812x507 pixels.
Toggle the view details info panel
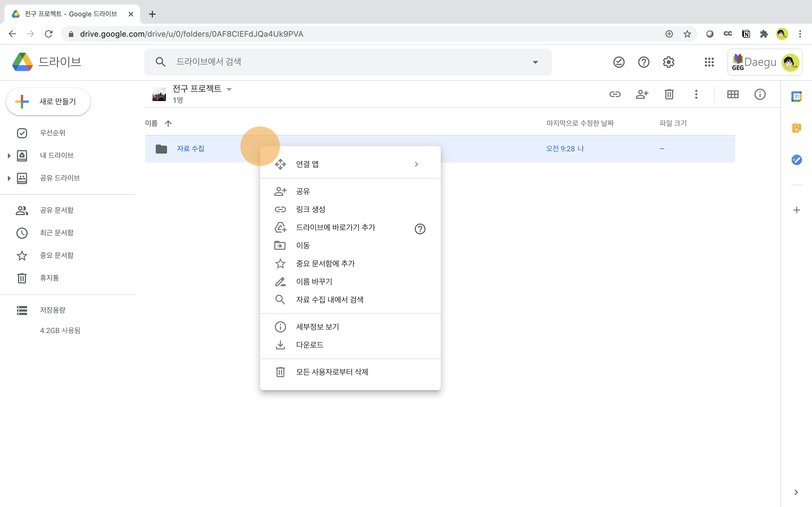(760, 95)
